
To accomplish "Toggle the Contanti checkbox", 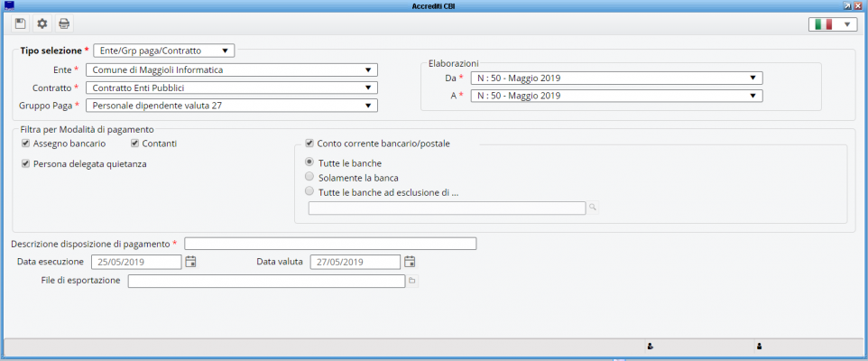I will [x=134, y=143].
